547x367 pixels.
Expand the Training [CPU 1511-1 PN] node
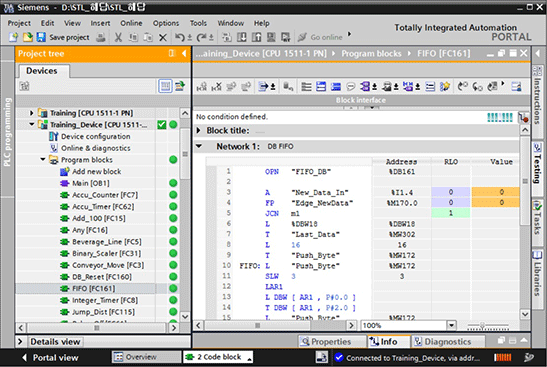31,113
